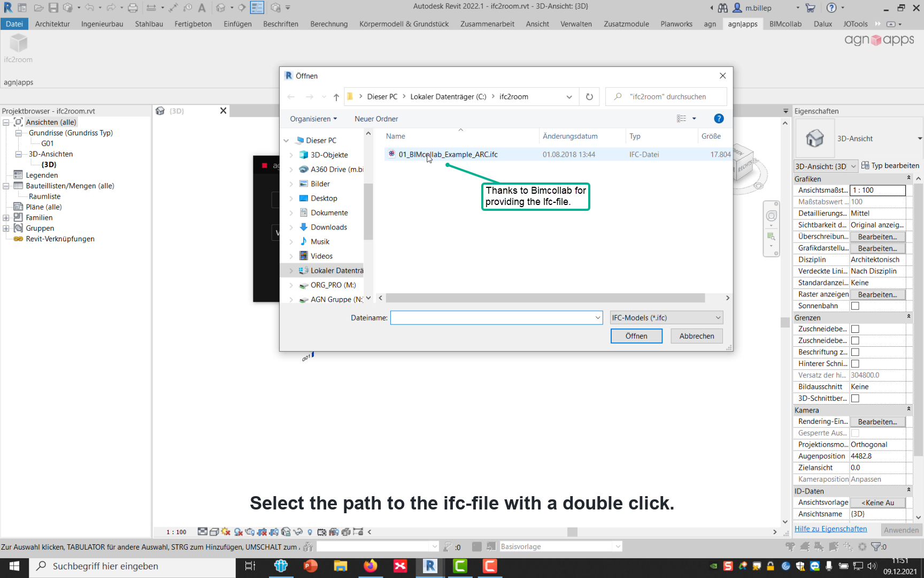The width and height of the screenshot is (924, 578).
Task: Click the ifc2room ribbon cube icon
Action: coord(18,43)
